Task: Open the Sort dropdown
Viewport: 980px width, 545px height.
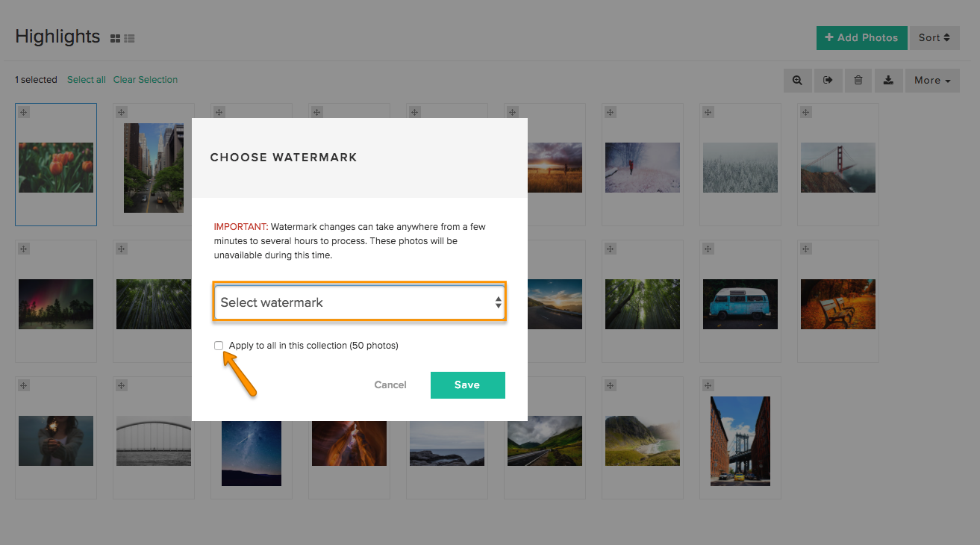Action: [x=934, y=37]
